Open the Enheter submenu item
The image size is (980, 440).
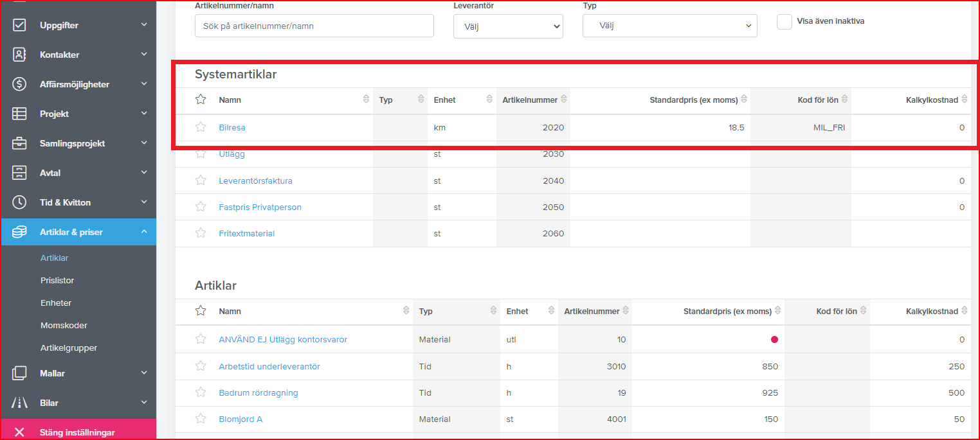[56, 303]
